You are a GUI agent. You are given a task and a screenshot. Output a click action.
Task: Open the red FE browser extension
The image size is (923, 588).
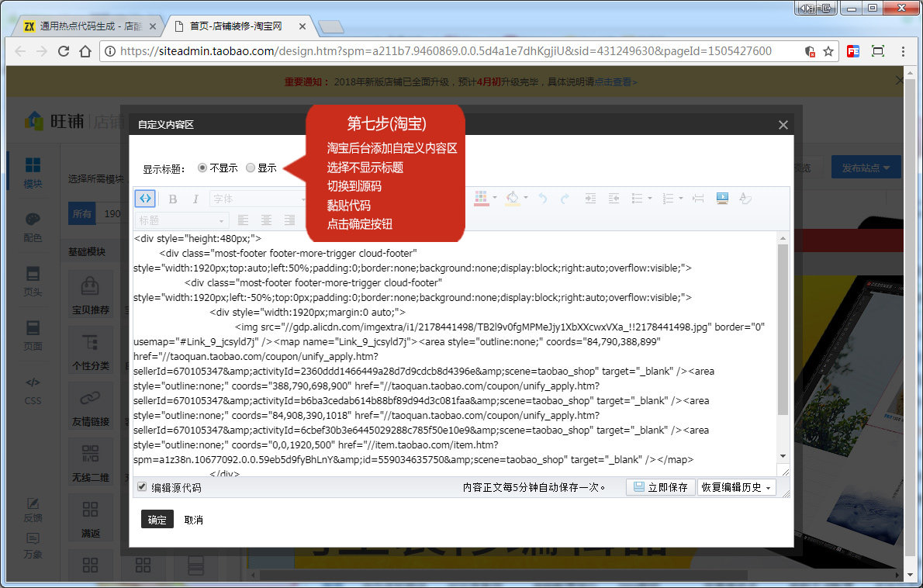[x=853, y=51]
